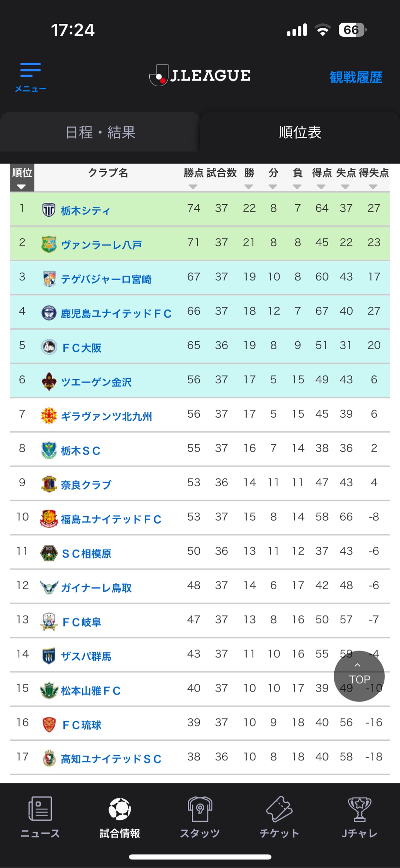The width and height of the screenshot is (400, 868).
Task: Tap the ガイナーレ鳥取 club crest
Action: click(x=49, y=587)
